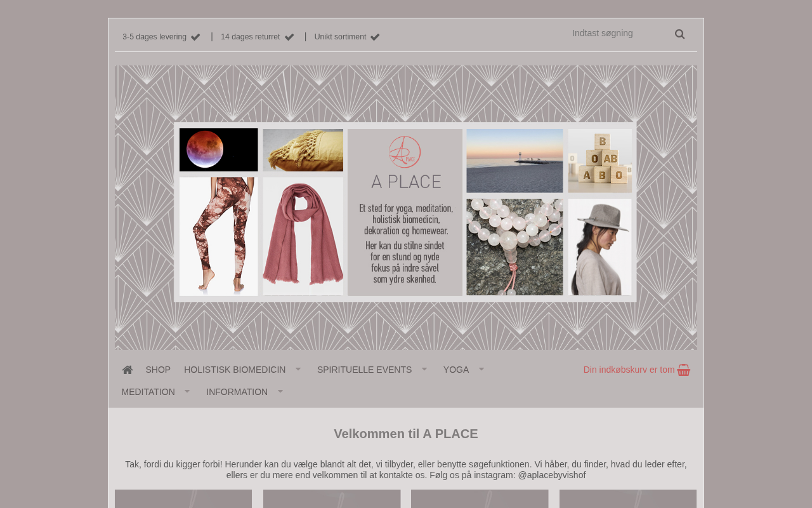This screenshot has height=508, width=812.
Task: Click the mala bead necklace photo
Action: [514, 247]
